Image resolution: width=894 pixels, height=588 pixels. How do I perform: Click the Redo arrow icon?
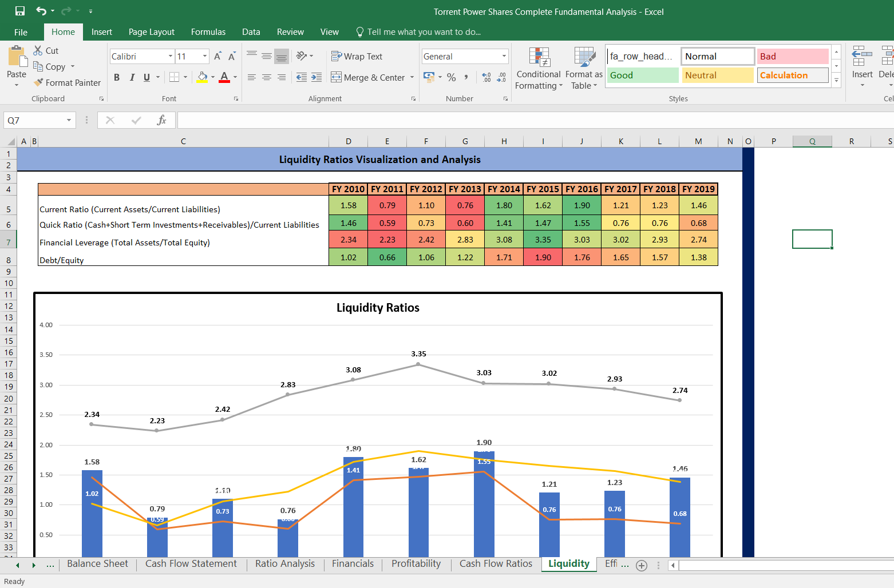click(66, 11)
